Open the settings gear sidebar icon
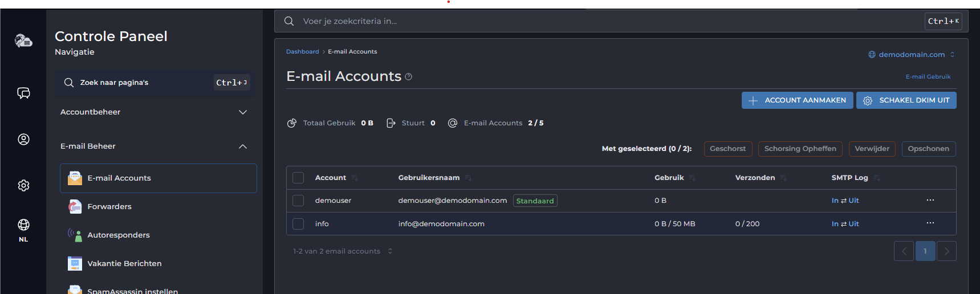The width and height of the screenshot is (980, 294). pos(23,185)
